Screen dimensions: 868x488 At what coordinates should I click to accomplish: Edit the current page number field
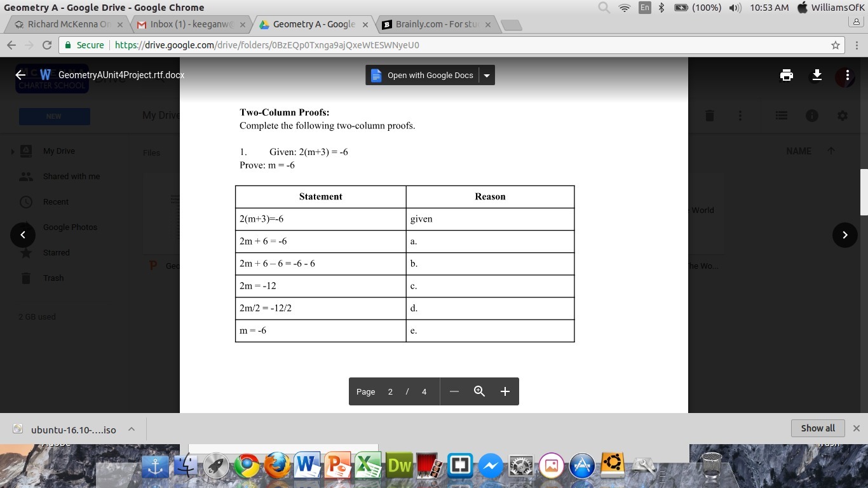coord(390,391)
